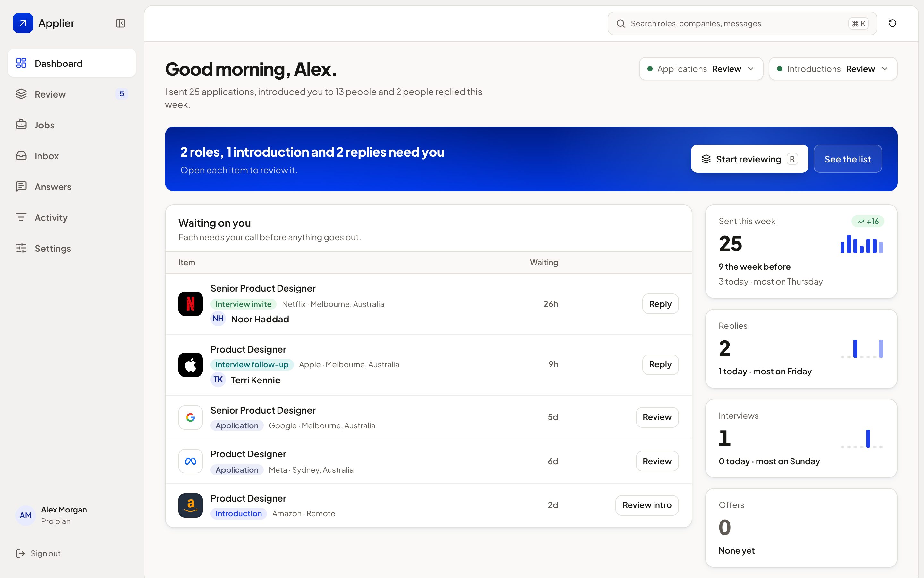
Task: Click the +16 trend badge
Action: [x=868, y=221]
